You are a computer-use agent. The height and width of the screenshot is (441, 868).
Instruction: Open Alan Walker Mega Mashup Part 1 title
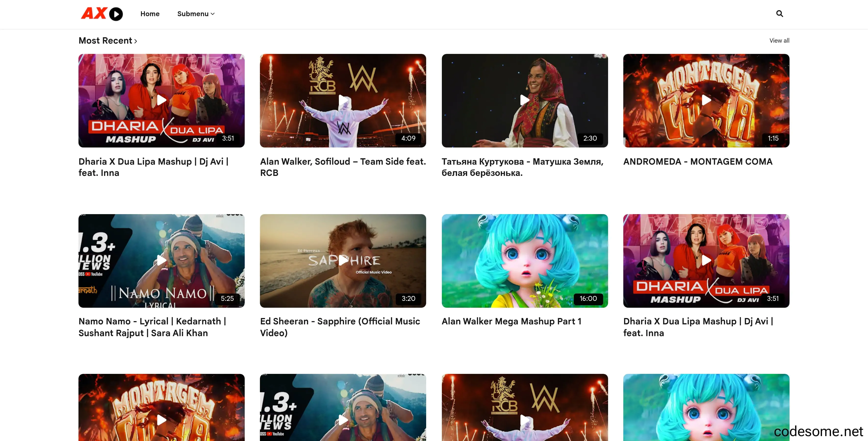(511, 321)
